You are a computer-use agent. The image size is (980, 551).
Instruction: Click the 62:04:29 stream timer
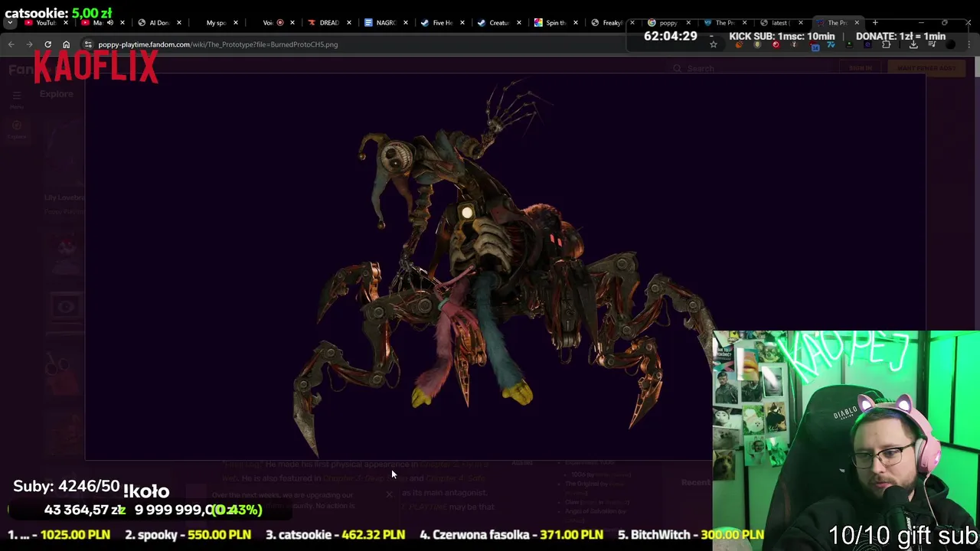[671, 36]
